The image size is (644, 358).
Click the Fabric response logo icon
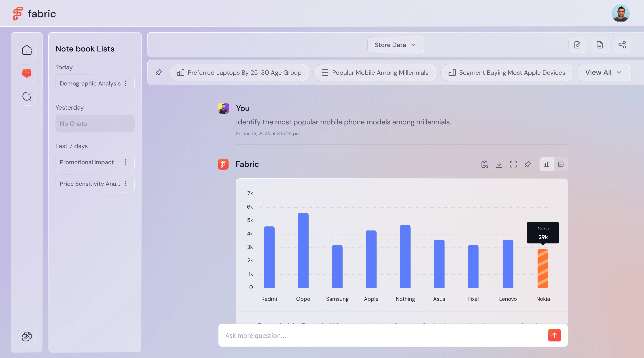[x=223, y=164]
